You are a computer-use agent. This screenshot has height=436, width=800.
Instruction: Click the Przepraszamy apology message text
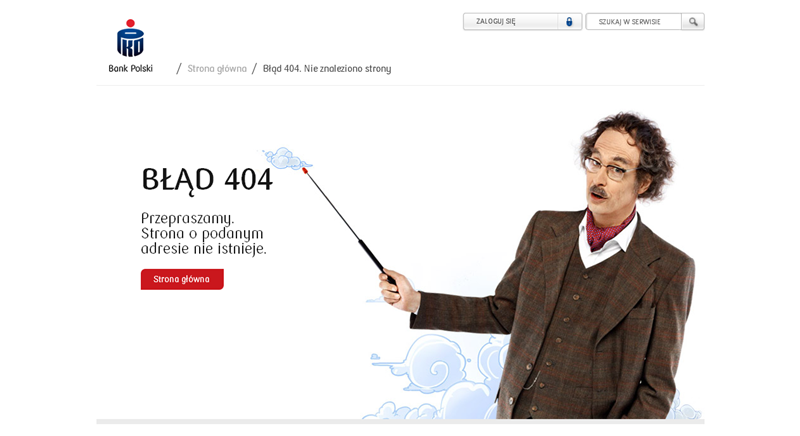[x=204, y=234]
